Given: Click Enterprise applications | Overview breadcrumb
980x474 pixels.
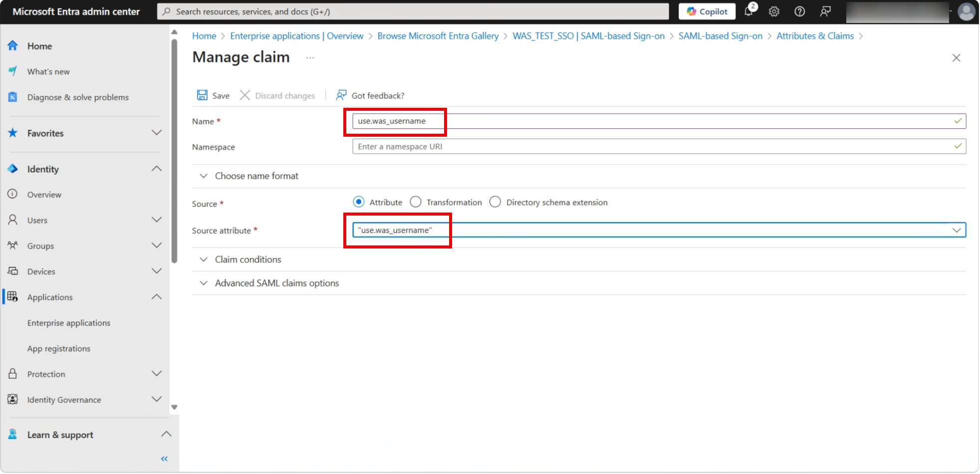Looking at the screenshot, I should coord(297,36).
